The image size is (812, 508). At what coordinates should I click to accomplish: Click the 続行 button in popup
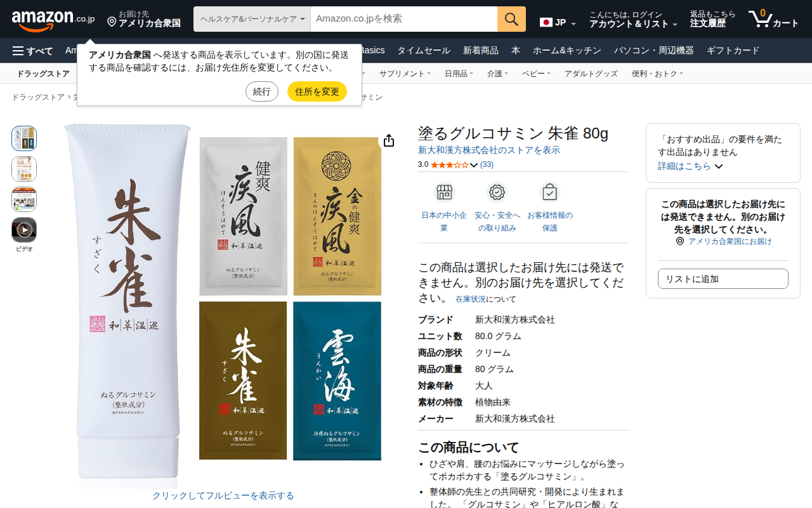click(x=262, y=91)
